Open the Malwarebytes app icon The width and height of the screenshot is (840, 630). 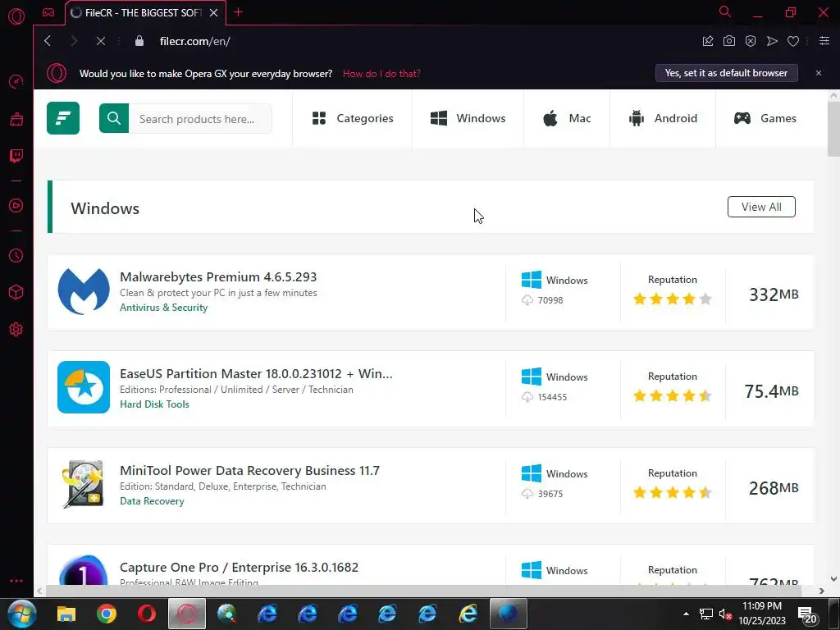coord(84,291)
